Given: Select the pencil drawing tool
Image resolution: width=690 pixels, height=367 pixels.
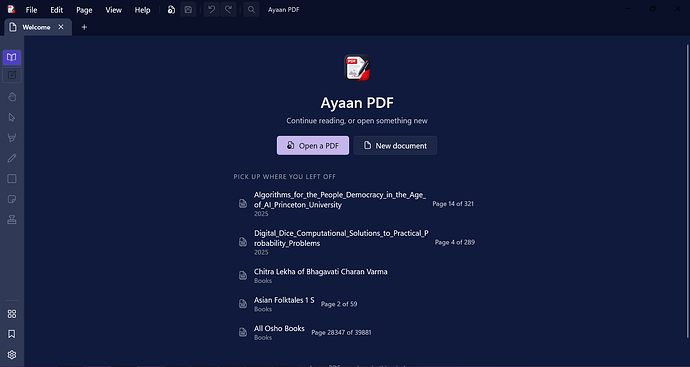Looking at the screenshot, I should [x=12, y=158].
